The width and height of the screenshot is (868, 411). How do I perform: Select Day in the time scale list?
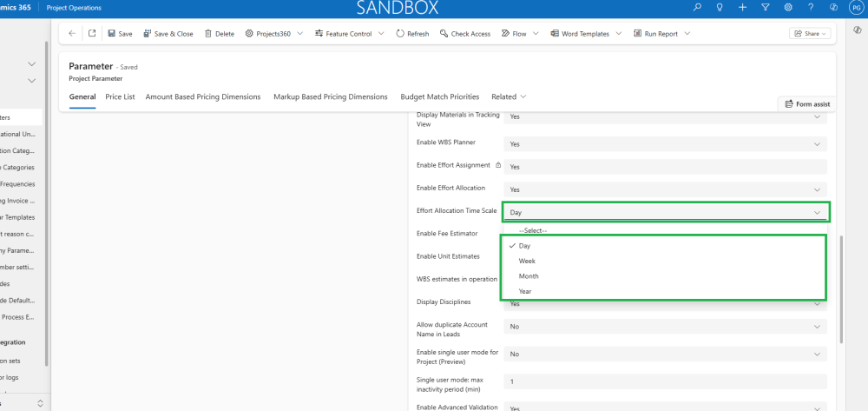(x=665, y=246)
